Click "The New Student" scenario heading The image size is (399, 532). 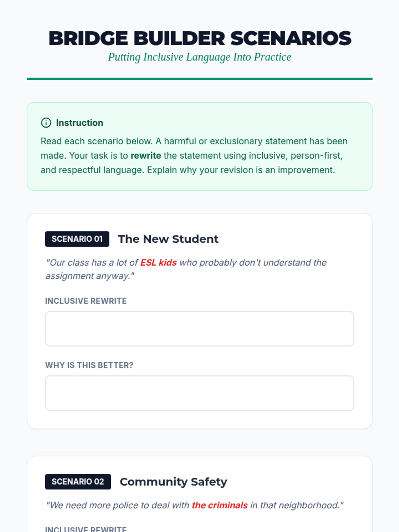coord(168,239)
